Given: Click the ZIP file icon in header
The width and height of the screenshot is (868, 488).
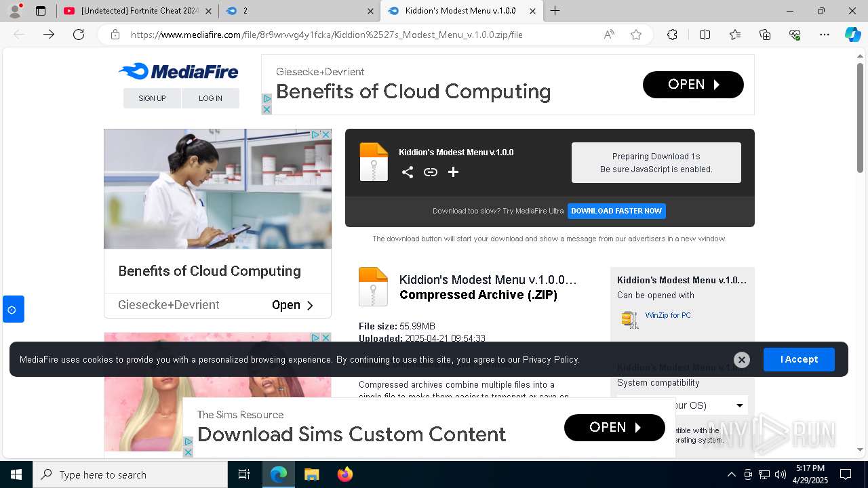Looking at the screenshot, I should point(374,162).
